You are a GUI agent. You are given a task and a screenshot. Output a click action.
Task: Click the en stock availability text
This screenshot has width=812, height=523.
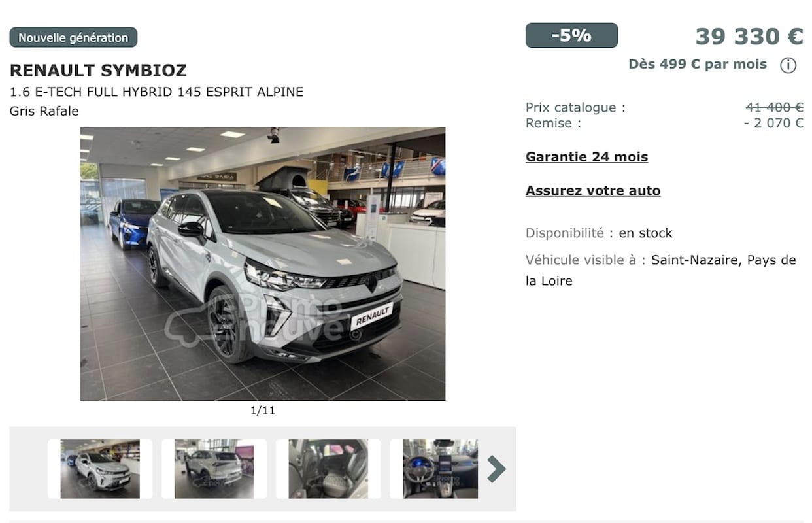pyautogui.click(x=645, y=233)
